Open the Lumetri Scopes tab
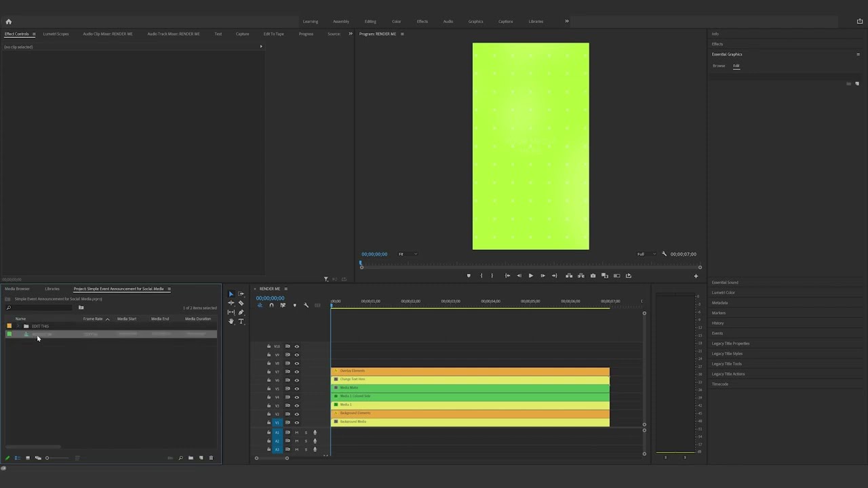Viewport: 868px width, 488px height. tap(56, 34)
